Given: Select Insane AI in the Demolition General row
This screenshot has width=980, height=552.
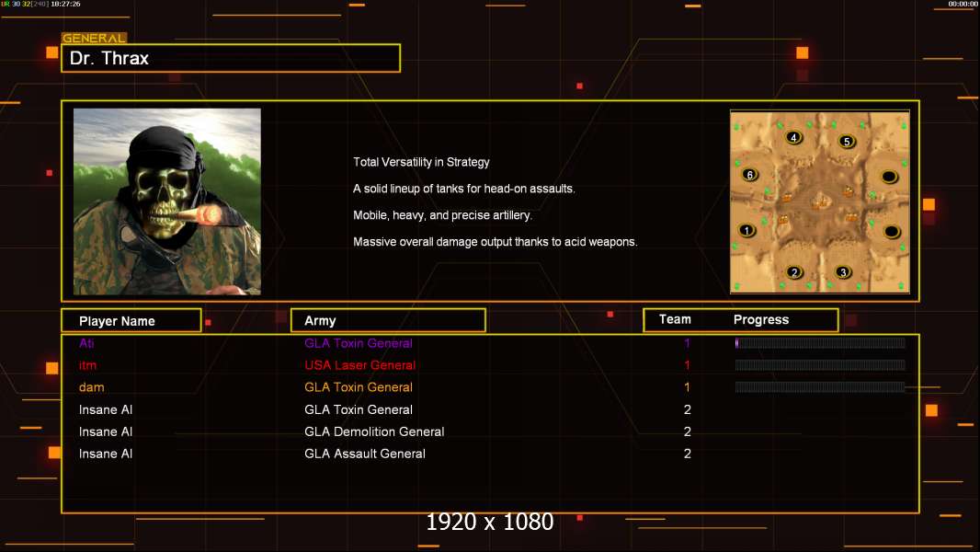Looking at the screenshot, I should pos(106,431).
